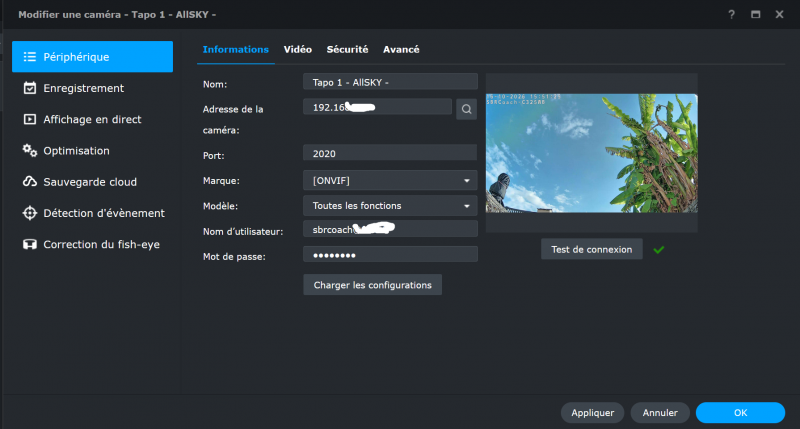Viewport: 800px width, 429px height.
Task: Open Sauvegarde cloud settings
Action: pyautogui.click(x=92, y=182)
